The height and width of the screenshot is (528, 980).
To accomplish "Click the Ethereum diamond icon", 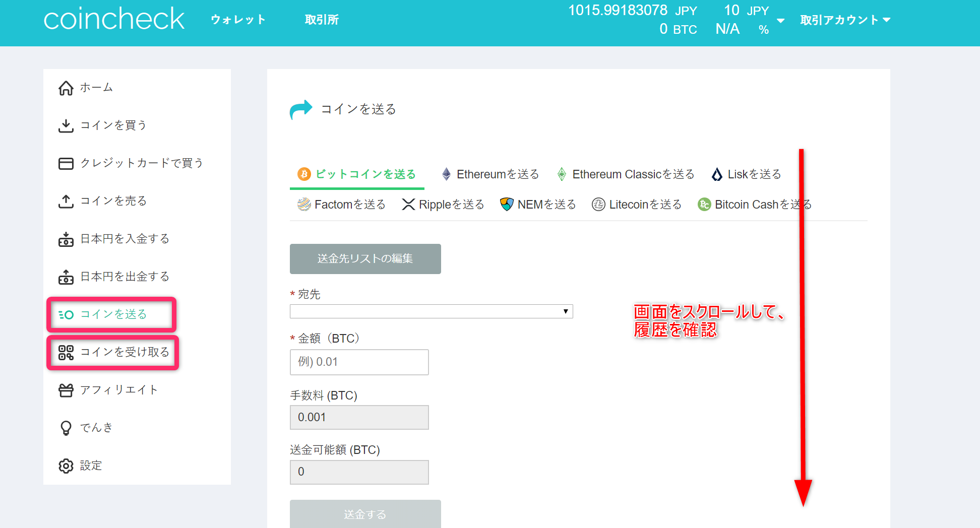I will pos(446,174).
